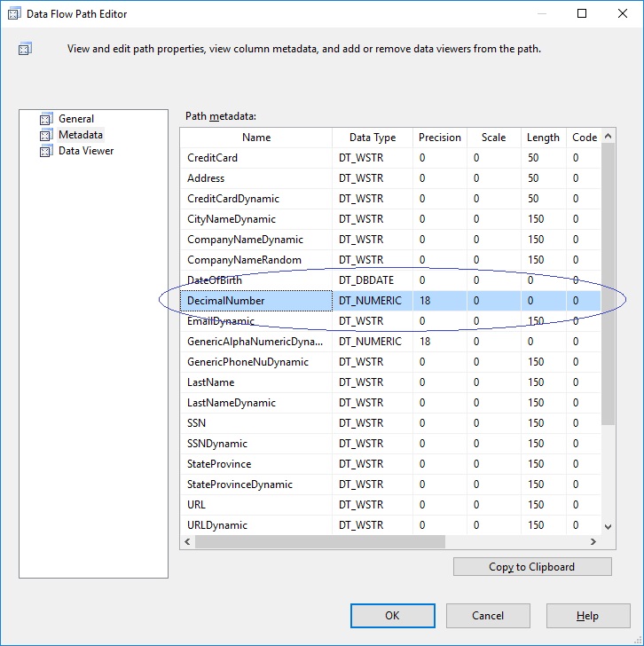Image resolution: width=644 pixels, height=646 pixels.
Task: Click the Name column header
Action: pyautogui.click(x=256, y=138)
